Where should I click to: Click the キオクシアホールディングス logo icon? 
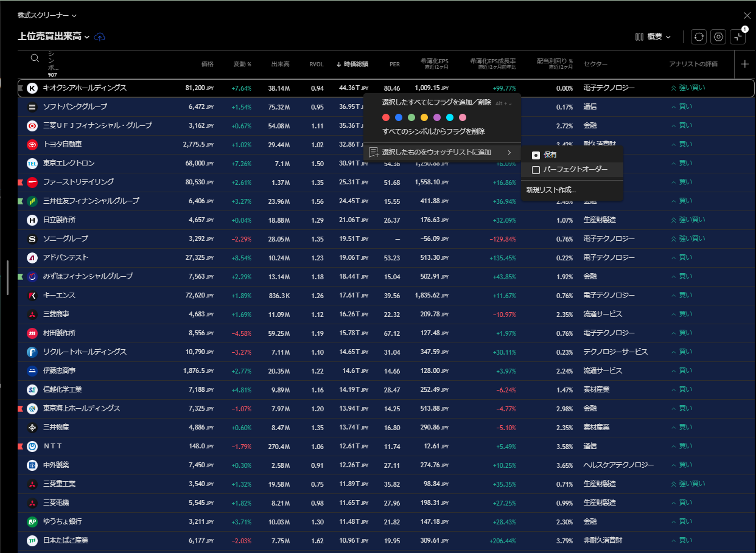point(32,88)
